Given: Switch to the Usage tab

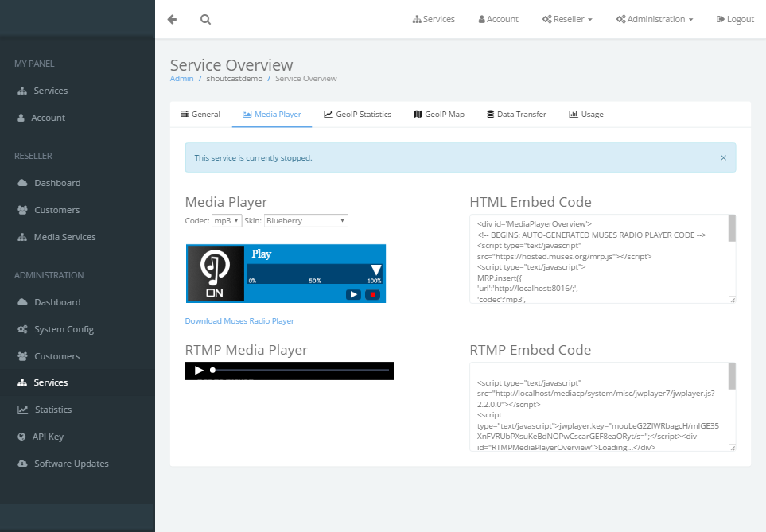Looking at the screenshot, I should 586,114.
